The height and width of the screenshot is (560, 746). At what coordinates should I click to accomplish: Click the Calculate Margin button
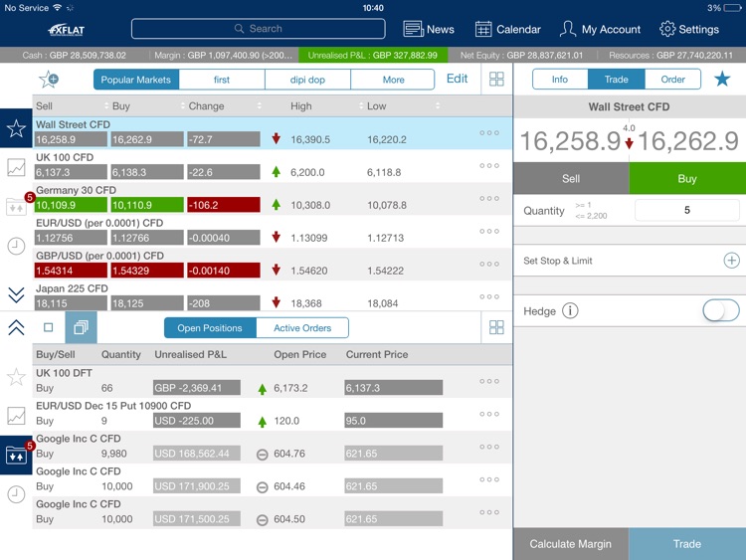pos(571,544)
